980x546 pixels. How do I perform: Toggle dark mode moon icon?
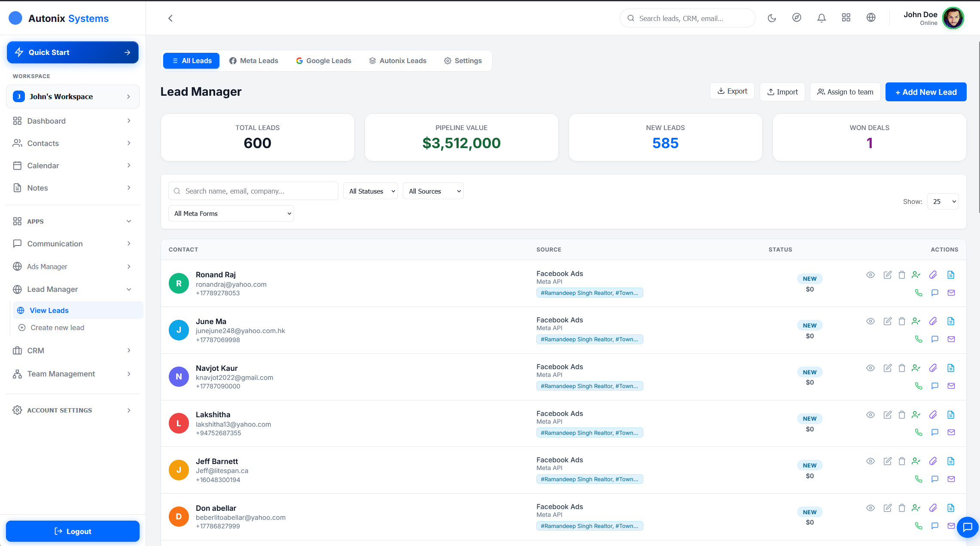772,18
